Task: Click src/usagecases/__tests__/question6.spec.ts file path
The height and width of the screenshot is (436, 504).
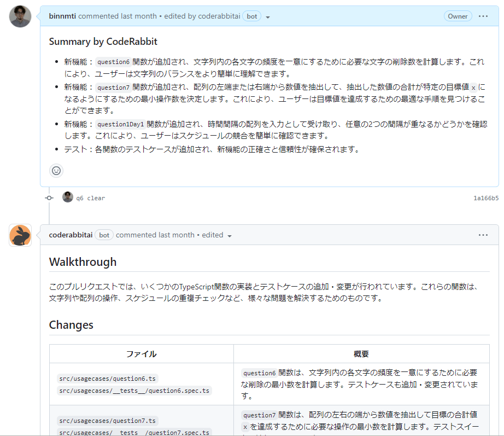Action: tap(134, 391)
